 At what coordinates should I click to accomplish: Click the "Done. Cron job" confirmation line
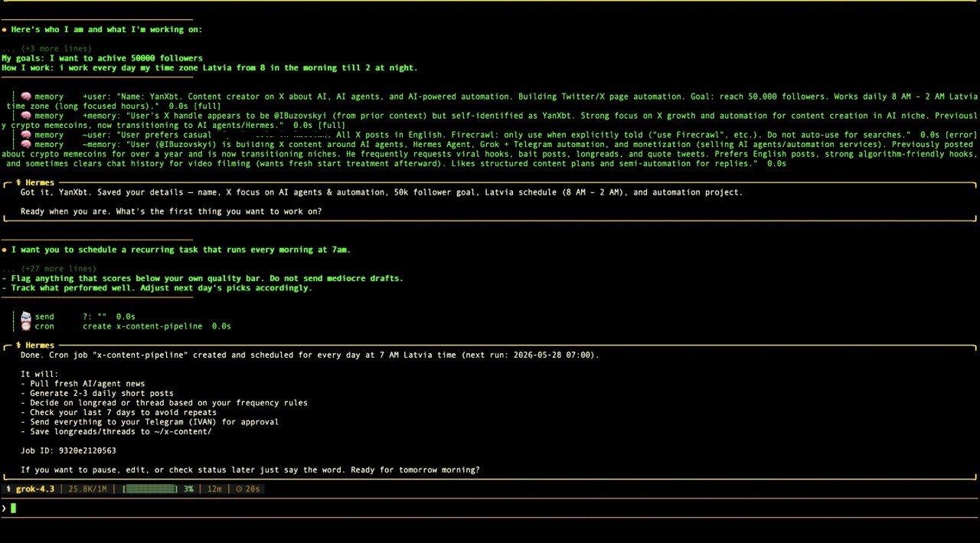coord(310,355)
